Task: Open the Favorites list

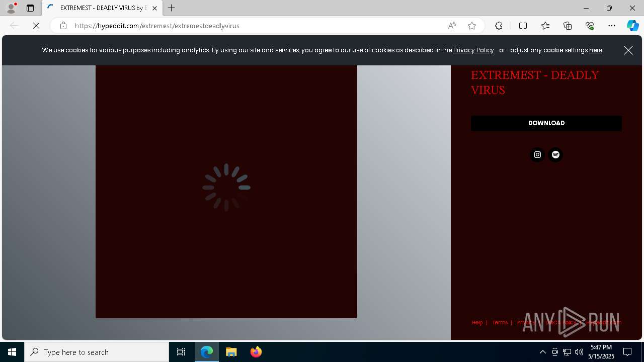Action: pos(545,26)
